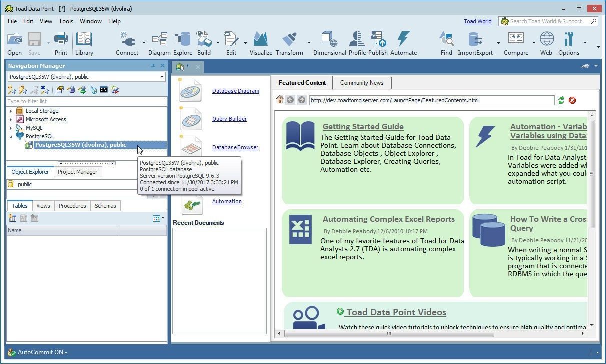
Task: Open the Web browser tool
Action: (x=546, y=44)
